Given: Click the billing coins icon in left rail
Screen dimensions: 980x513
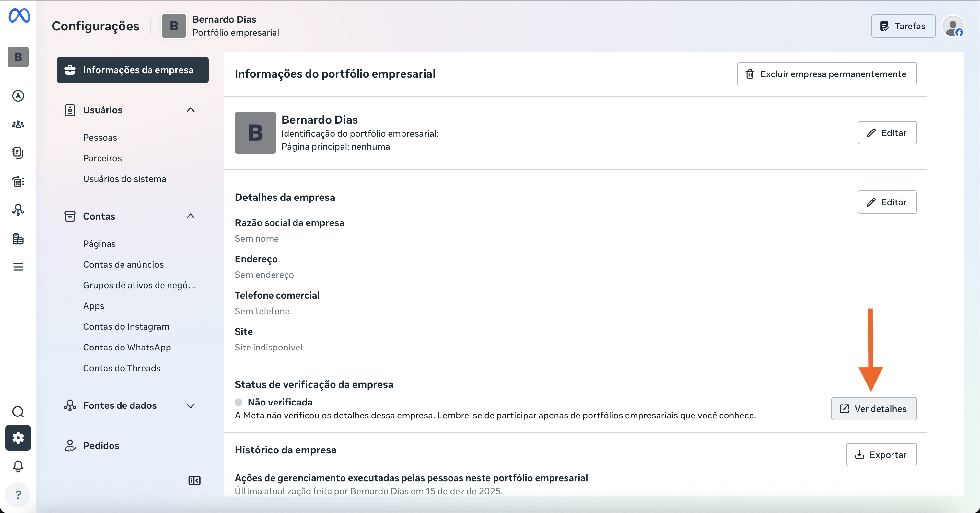Looking at the screenshot, I should click(x=18, y=239).
